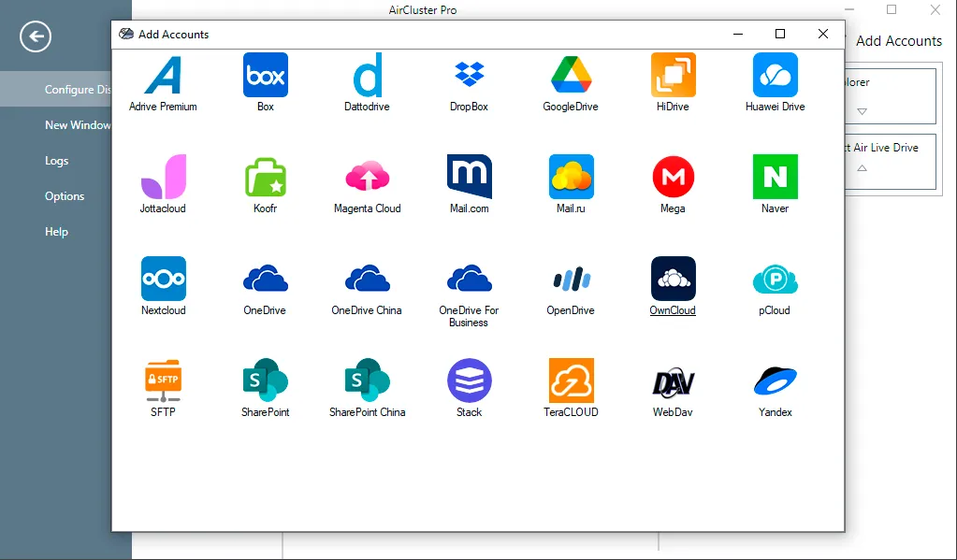
Task: Open the Options page
Action: (65, 195)
